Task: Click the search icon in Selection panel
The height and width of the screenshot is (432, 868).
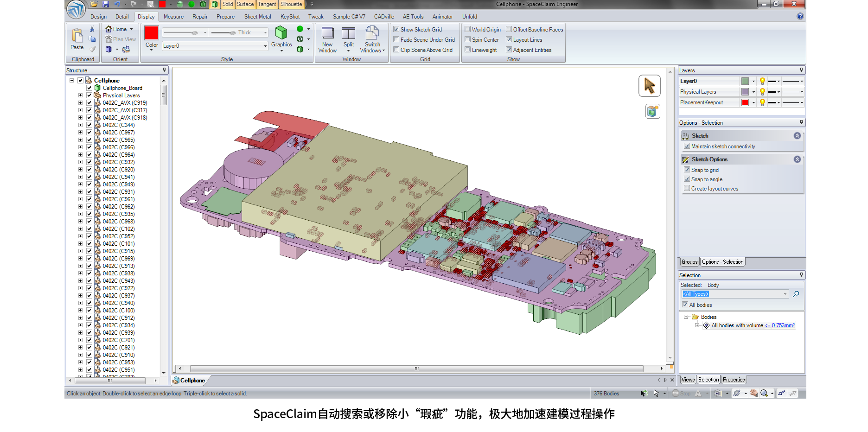Action: tap(796, 294)
